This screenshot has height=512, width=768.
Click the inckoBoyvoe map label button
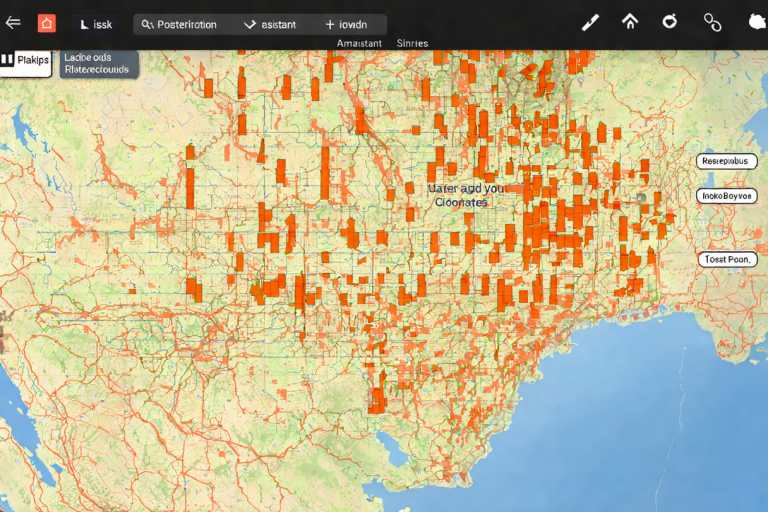coord(726,196)
